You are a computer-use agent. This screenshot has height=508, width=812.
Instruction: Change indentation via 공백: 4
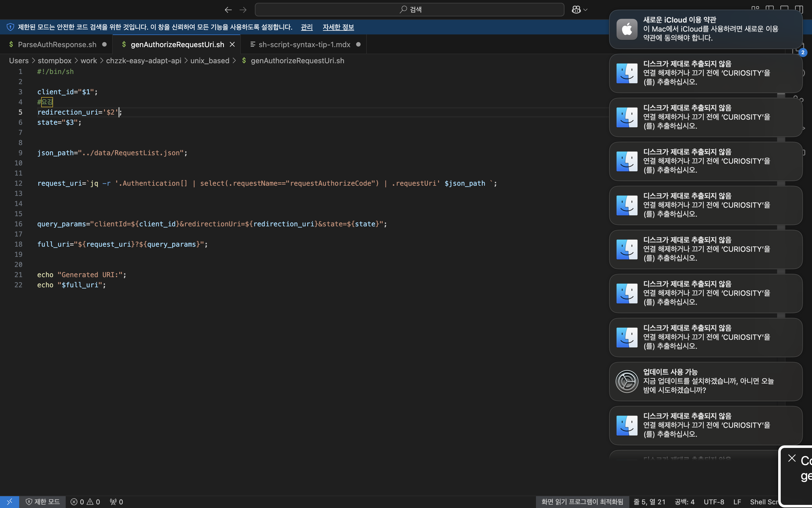685,502
